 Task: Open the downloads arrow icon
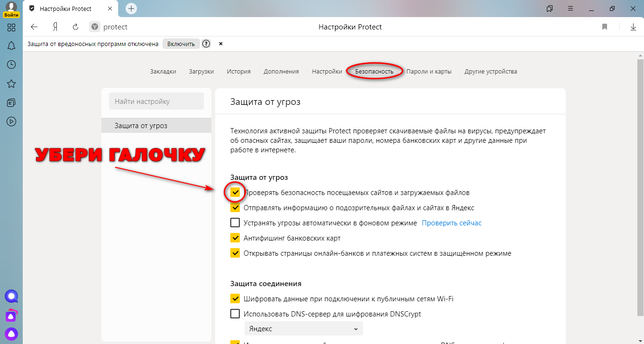pos(633,27)
